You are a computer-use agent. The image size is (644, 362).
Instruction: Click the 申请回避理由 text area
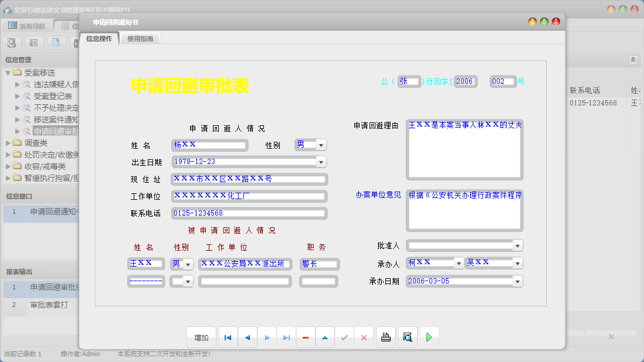[464, 149]
